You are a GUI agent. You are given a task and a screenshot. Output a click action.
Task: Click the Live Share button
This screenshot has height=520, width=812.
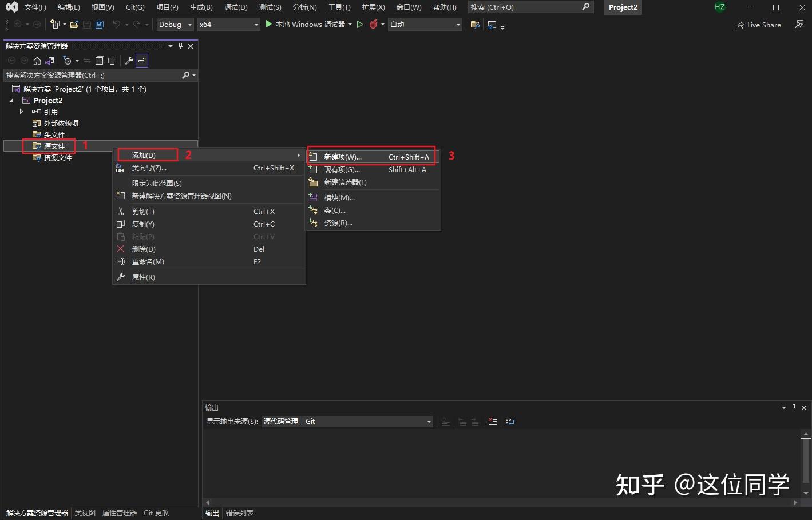click(758, 25)
